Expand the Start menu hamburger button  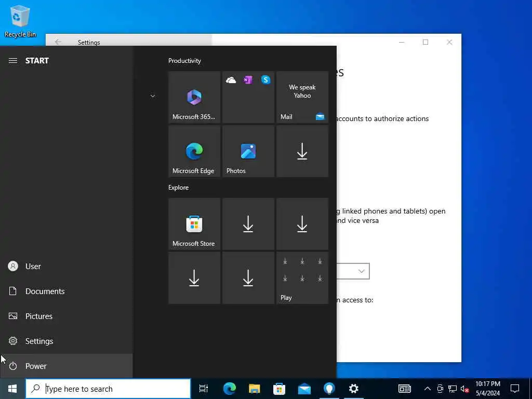(13, 61)
